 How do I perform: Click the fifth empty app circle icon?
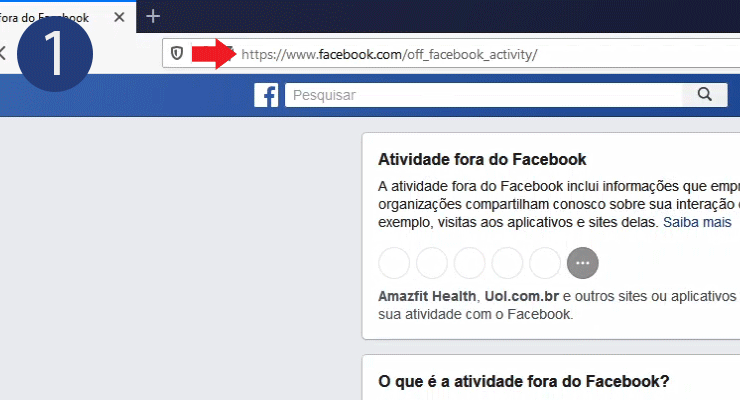click(x=545, y=263)
